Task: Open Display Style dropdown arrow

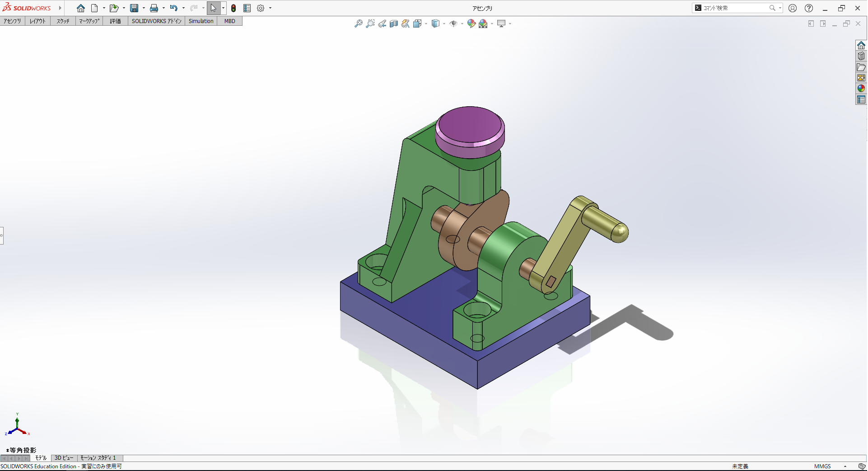Action: pyautogui.click(x=444, y=24)
